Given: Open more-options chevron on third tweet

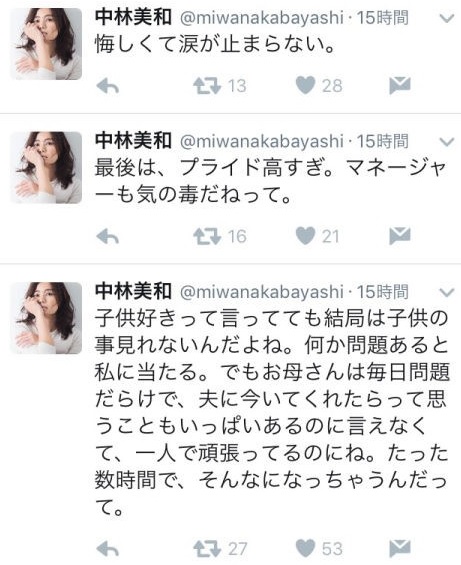Looking at the screenshot, I should [447, 292].
